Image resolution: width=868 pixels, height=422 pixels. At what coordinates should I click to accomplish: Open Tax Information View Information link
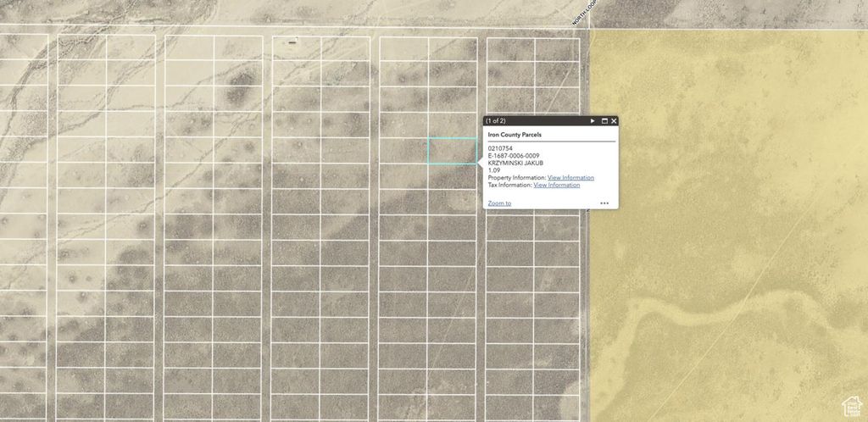click(x=556, y=185)
